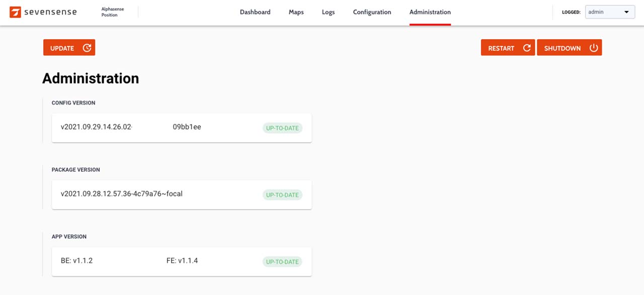The width and height of the screenshot is (644, 295).
Task: Click the App Version UP-TO-DATE badge
Action: coord(282,262)
